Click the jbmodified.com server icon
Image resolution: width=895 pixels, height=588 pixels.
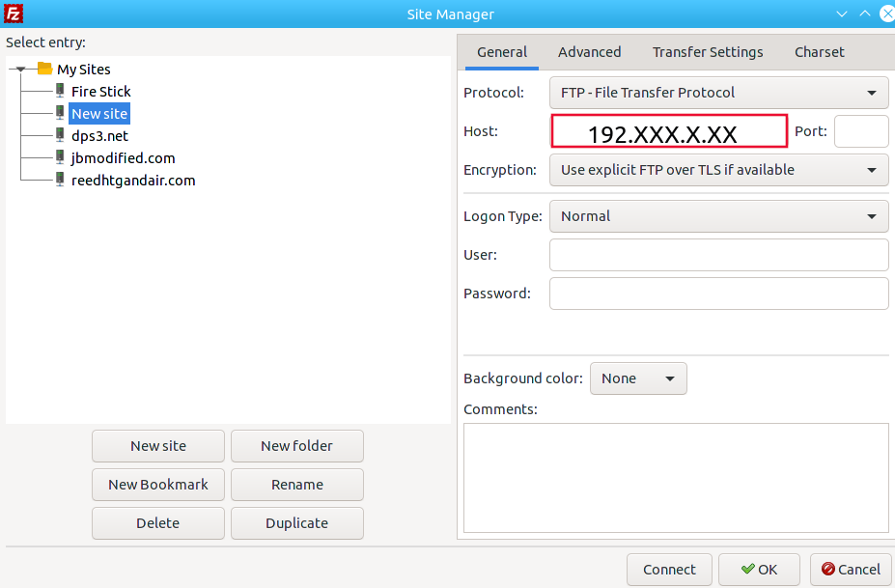(x=60, y=157)
